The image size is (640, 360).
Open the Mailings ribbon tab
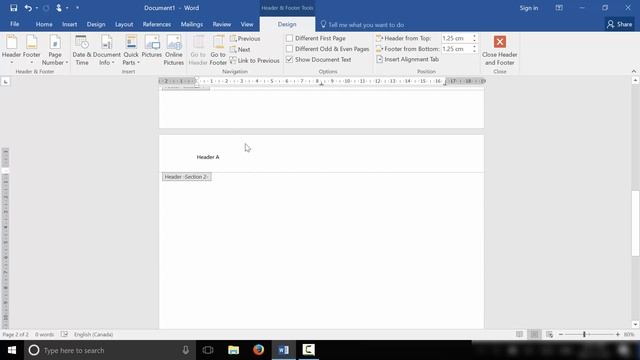(x=191, y=24)
